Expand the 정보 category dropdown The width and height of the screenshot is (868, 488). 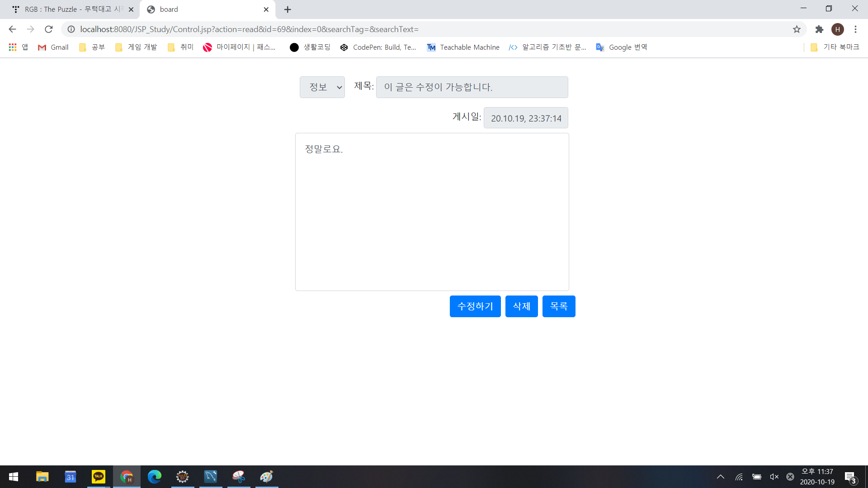point(322,87)
